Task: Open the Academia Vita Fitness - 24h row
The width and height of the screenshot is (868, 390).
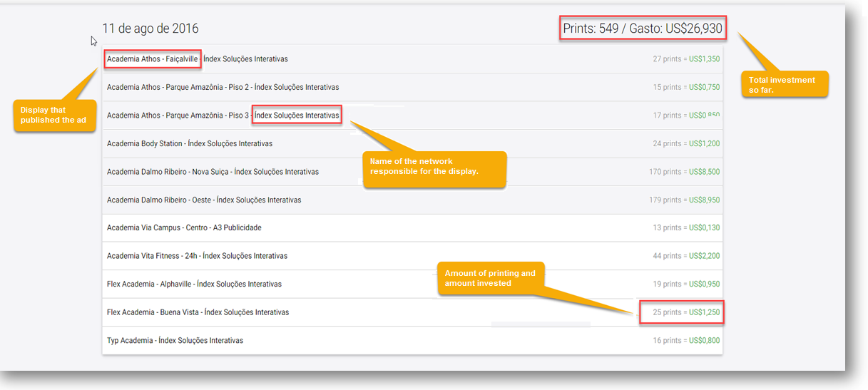Action: 197,256
